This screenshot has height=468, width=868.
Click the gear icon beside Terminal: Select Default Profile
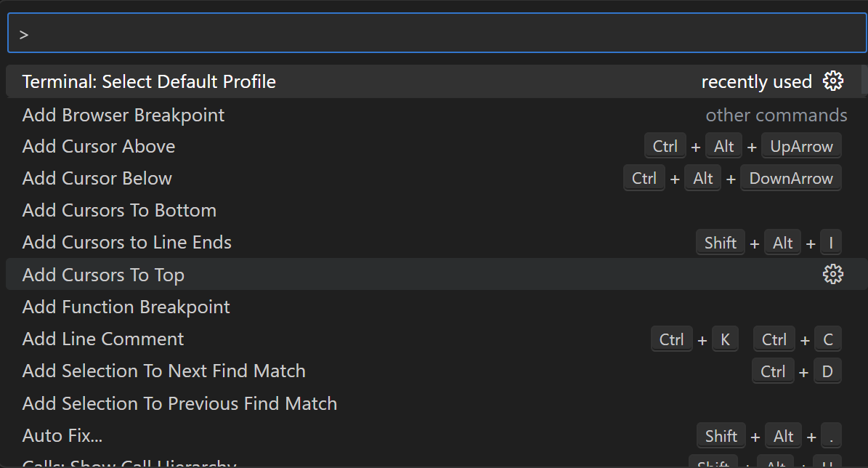pos(833,81)
